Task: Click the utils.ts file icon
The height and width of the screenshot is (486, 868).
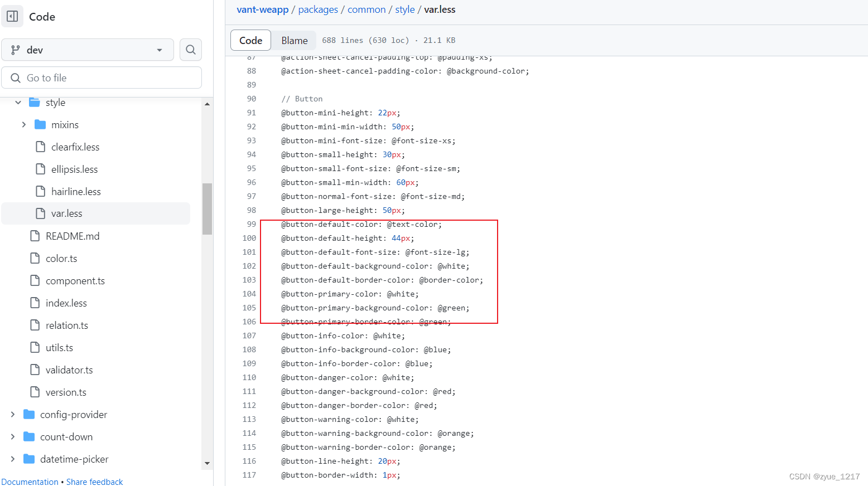Action: 35,347
